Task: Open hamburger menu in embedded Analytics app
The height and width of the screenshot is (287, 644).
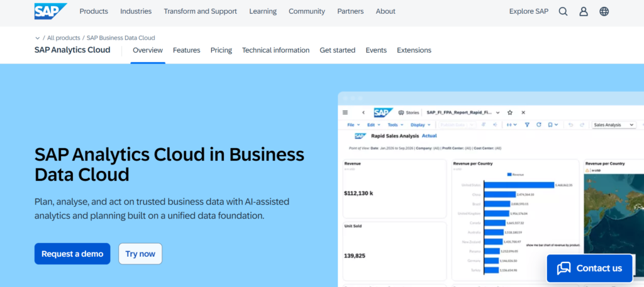Action: coord(345,112)
